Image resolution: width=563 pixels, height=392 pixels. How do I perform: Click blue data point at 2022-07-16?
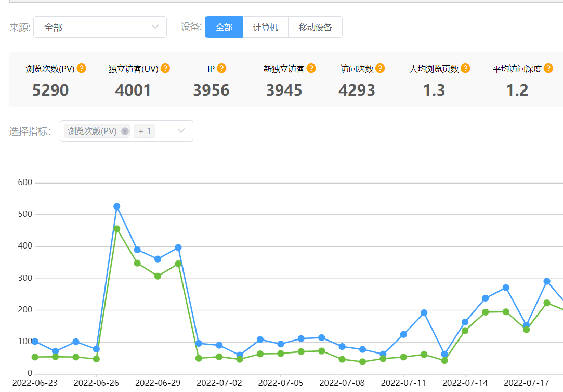(506, 288)
